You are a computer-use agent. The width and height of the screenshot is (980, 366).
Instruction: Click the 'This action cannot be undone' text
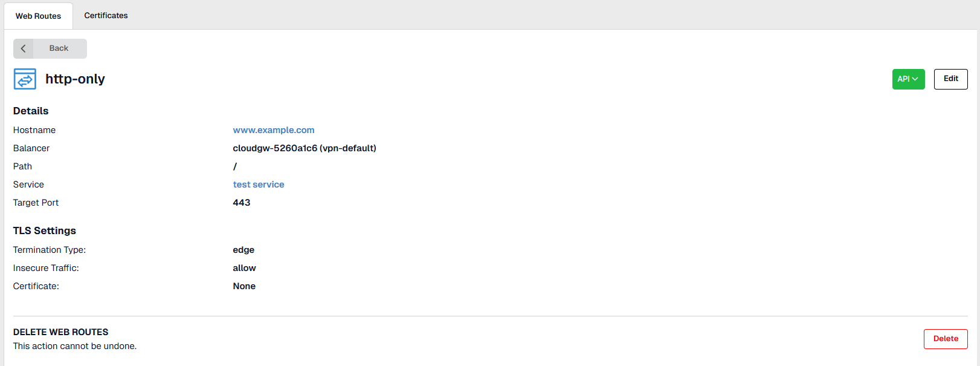click(x=75, y=346)
